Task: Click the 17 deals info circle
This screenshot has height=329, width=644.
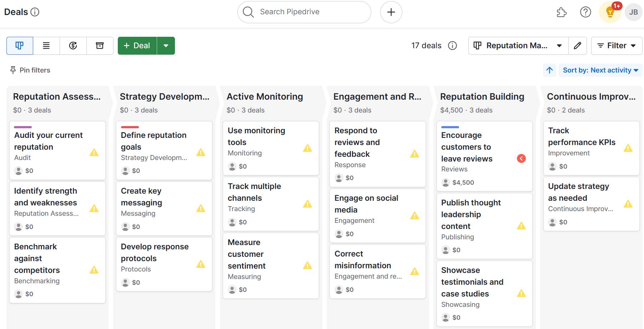Action: [452, 45]
